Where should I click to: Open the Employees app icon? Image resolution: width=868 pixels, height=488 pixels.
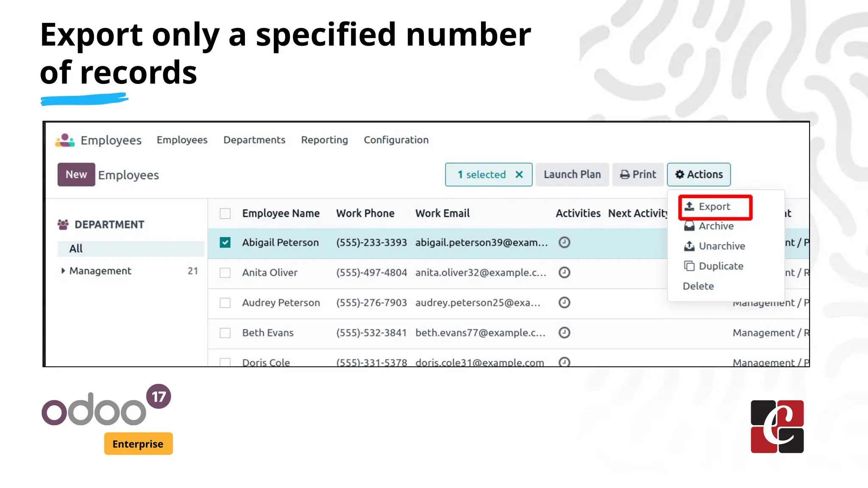click(x=65, y=140)
